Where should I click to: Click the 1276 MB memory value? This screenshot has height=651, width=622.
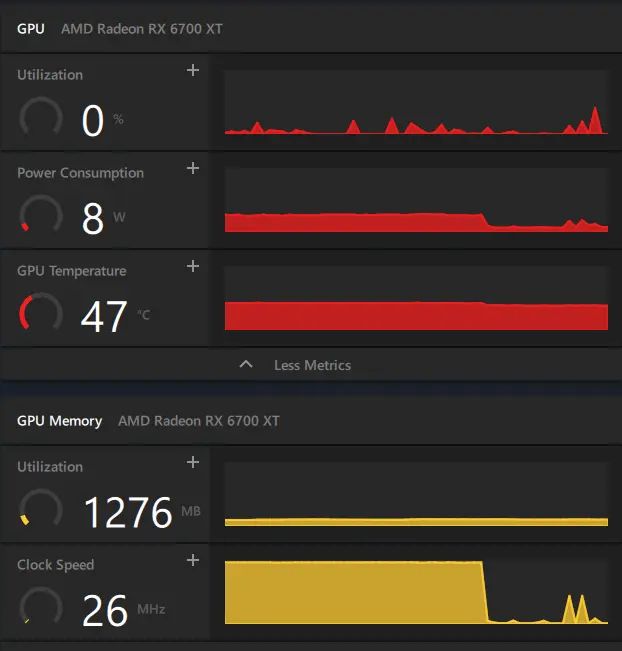[142, 512]
